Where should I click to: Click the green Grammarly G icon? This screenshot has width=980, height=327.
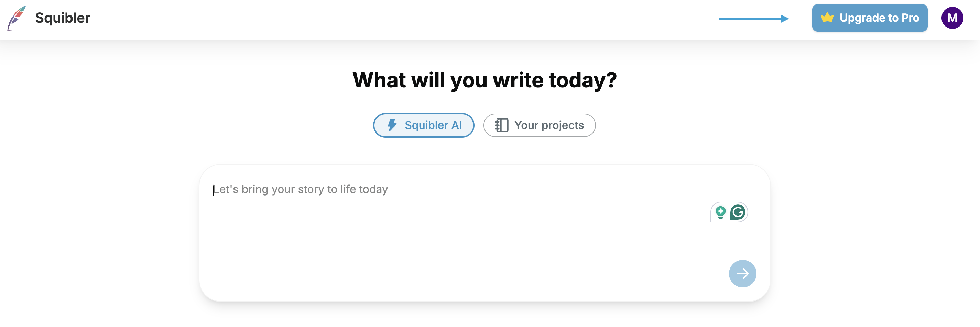pos(738,212)
